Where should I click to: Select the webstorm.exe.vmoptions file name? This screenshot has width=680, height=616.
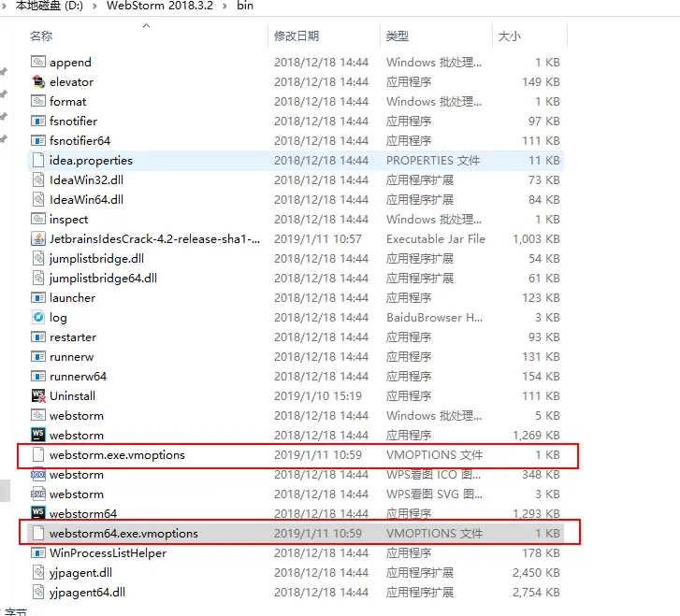click(x=117, y=454)
